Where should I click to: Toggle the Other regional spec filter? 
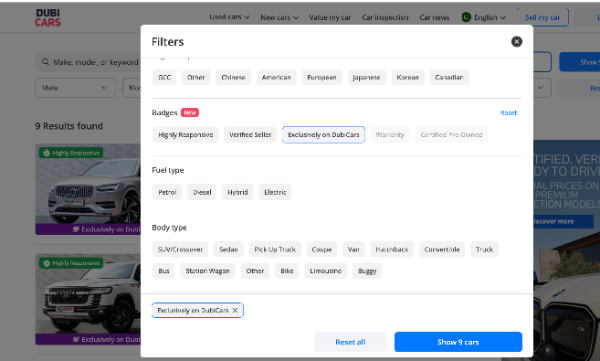196,77
